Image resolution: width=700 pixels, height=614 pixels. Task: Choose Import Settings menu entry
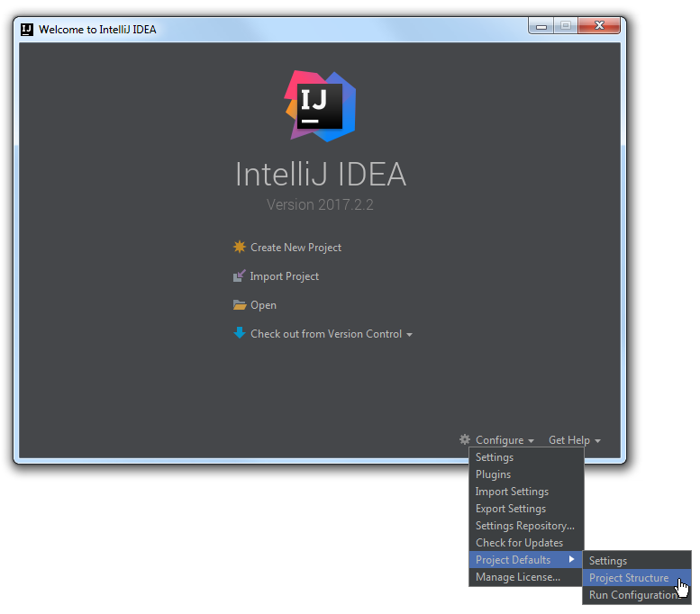pos(512,492)
